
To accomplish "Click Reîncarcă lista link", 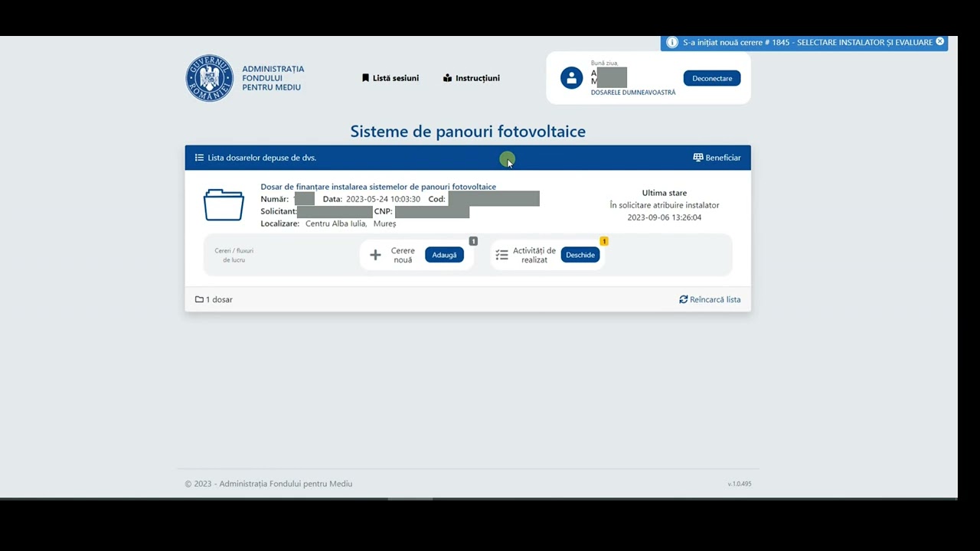I will click(x=710, y=299).
